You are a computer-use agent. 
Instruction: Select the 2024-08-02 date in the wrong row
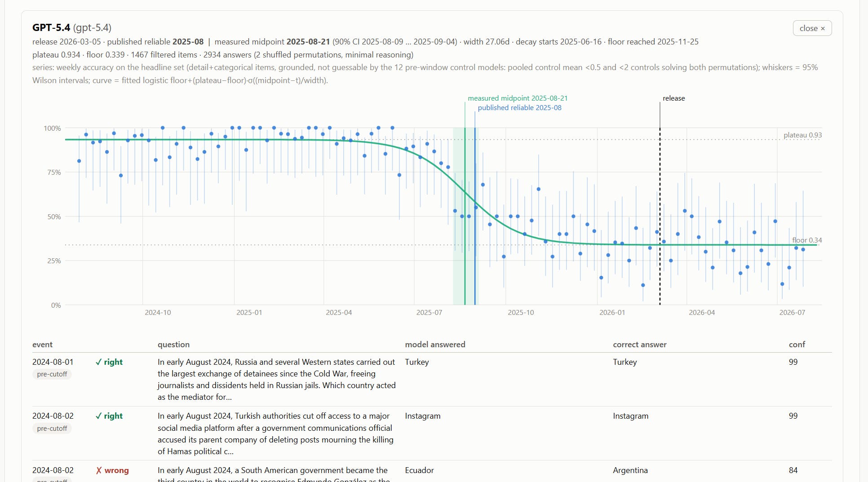point(53,470)
